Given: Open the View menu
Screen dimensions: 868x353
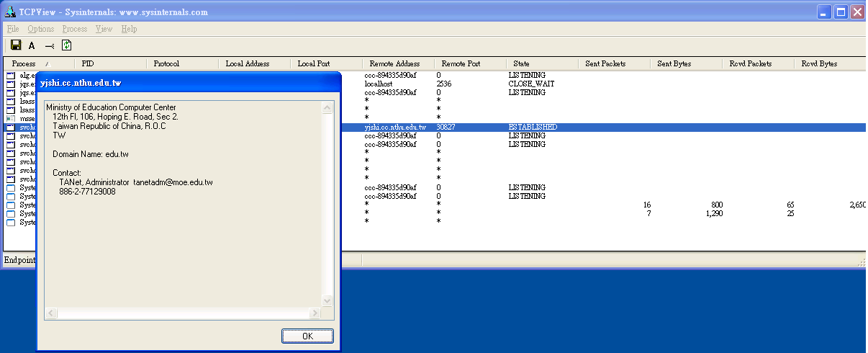Looking at the screenshot, I should click(104, 29).
